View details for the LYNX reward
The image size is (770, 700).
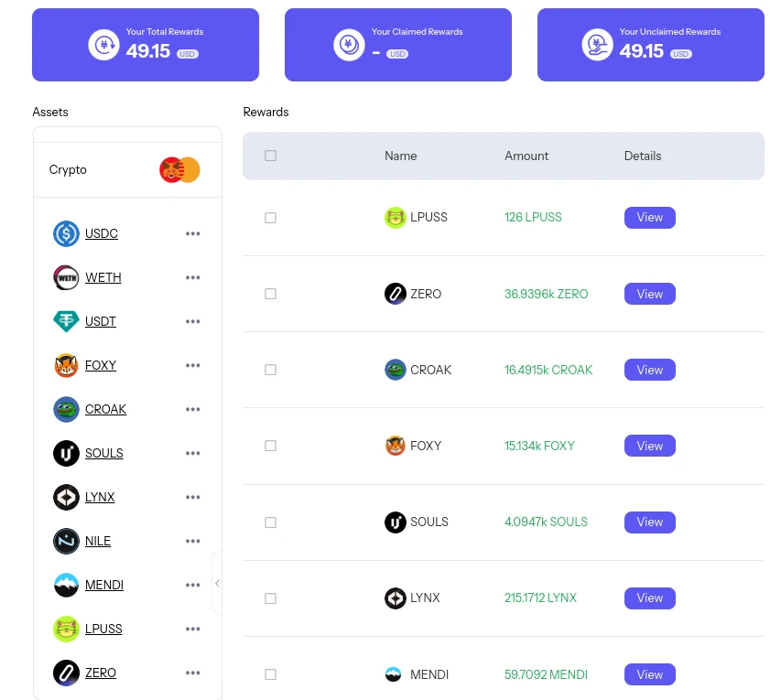[650, 598]
